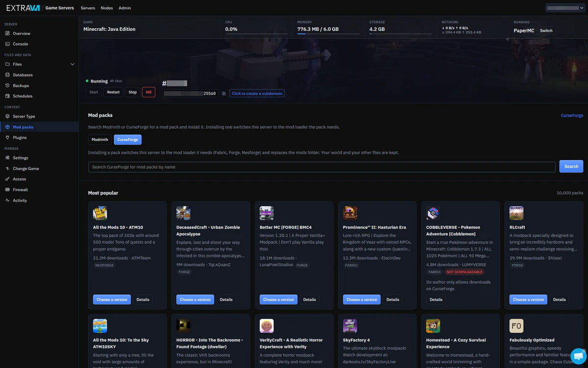Open the live chat bubble

[x=578, y=356]
